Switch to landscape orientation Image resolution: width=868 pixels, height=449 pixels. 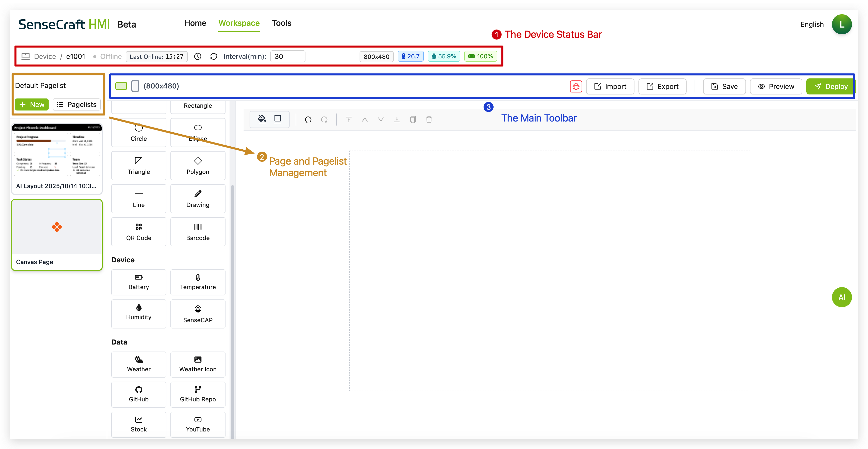coord(121,86)
